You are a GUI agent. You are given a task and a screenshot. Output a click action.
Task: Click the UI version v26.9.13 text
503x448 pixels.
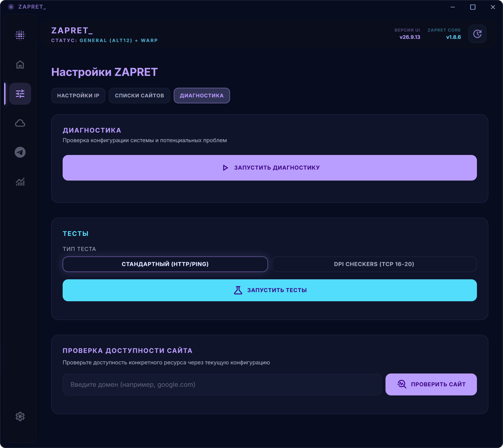(410, 37)
